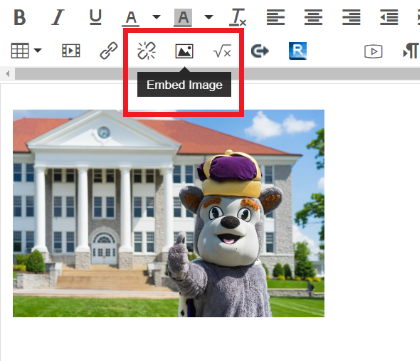Insert a link with chain icon
This screenshot has height=361, width=420.
[109, 51]
